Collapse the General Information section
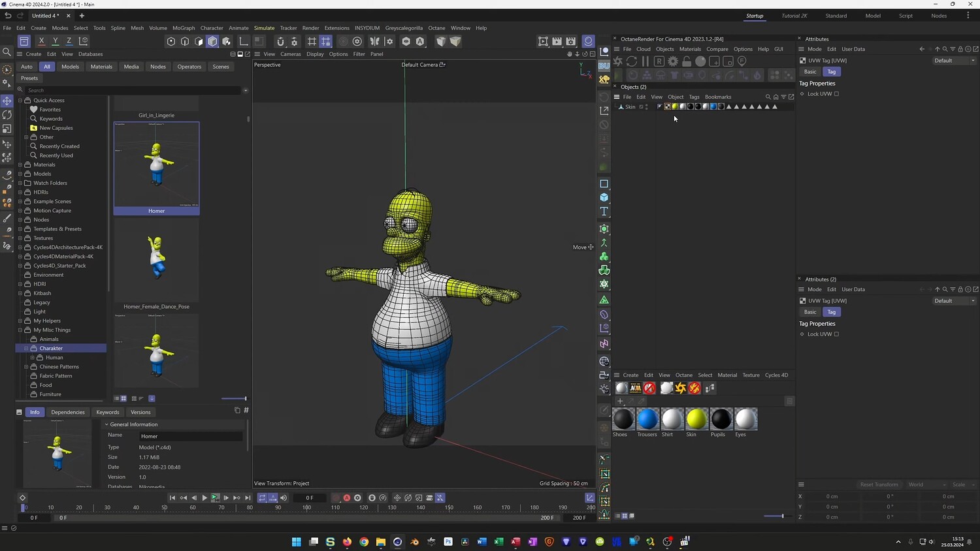 [x=106, y=424]
